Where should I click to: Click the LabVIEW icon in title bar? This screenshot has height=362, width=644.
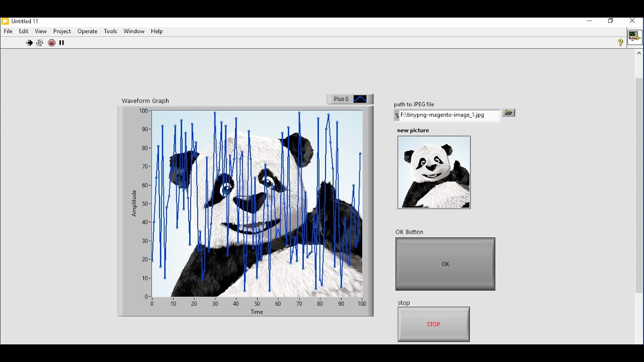(5, 21)
